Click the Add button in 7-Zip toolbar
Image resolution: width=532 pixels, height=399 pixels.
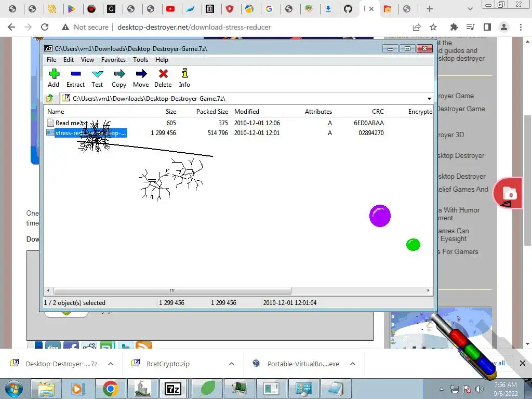tap(54, 78)
